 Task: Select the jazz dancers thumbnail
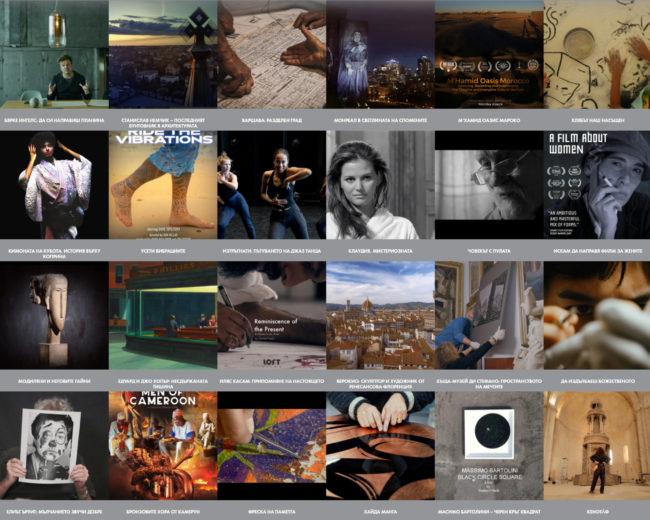coord(271,185)
